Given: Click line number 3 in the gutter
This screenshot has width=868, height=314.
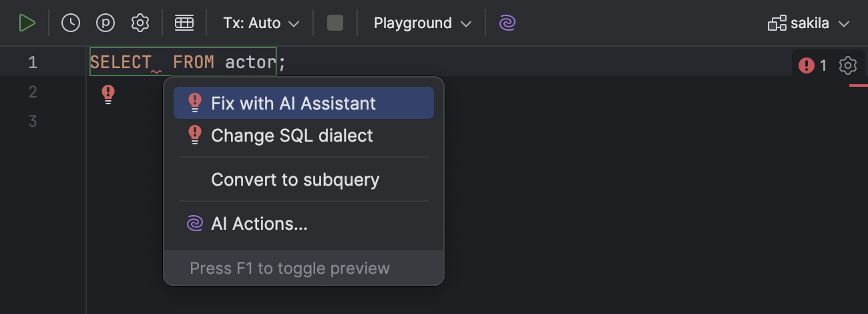Looking at the screenshot, I should click(33, 122).
